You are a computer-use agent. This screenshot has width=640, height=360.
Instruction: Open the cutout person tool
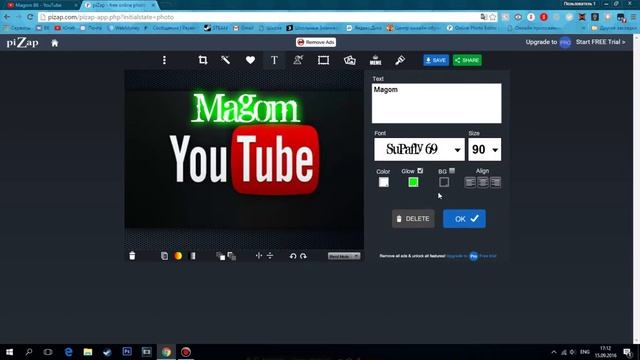298,60
